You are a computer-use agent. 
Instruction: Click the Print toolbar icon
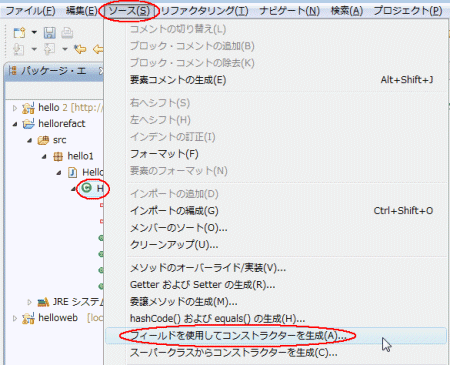[x=67, y=33]
